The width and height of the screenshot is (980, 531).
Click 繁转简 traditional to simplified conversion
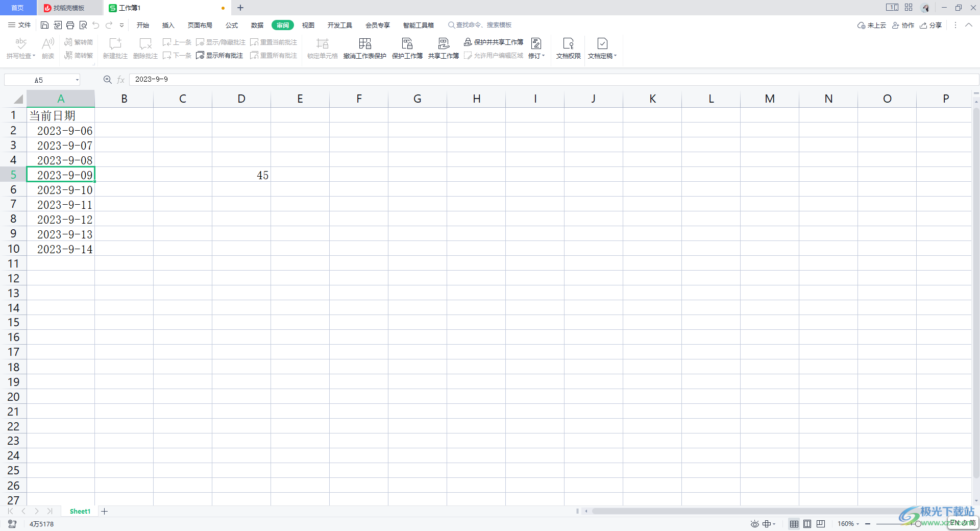tap(79, 42)
